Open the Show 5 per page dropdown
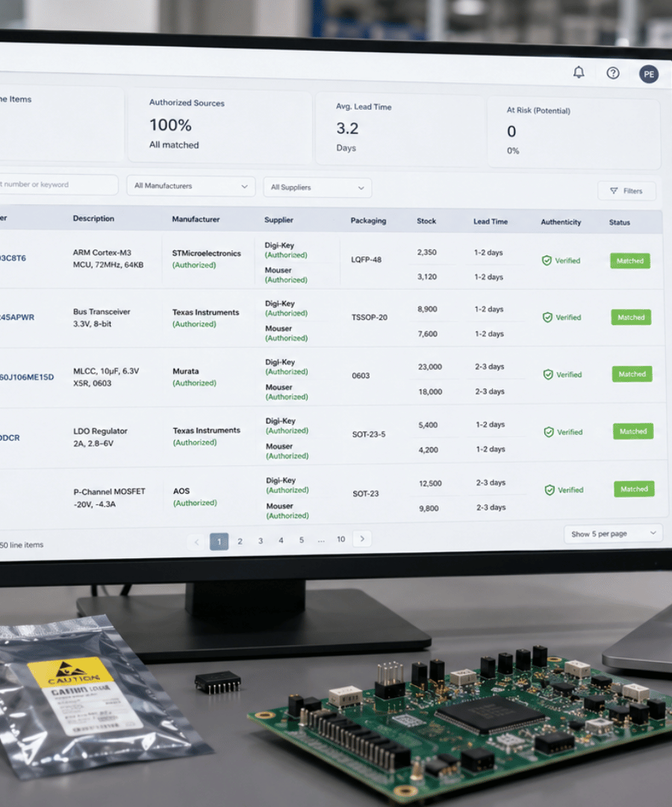 click(x=613, y=534)
